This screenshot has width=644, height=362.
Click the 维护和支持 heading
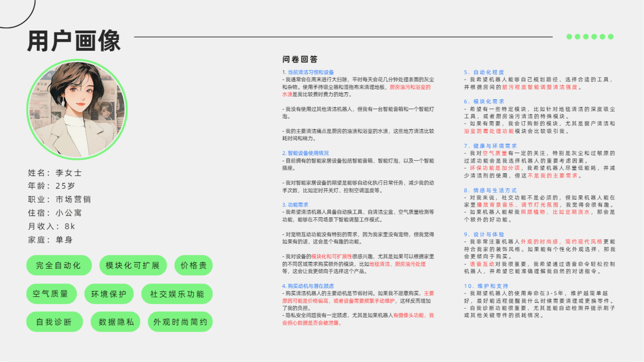pyautogui.click(x=492, y=286)
